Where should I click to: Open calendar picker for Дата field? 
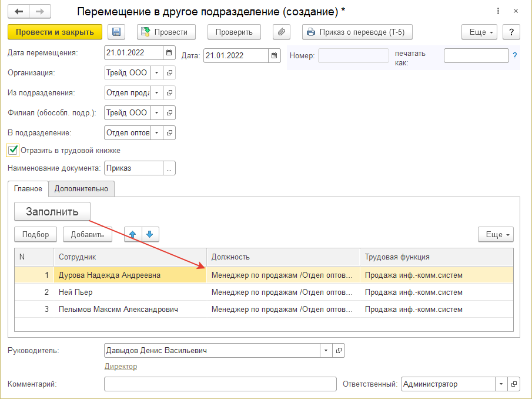click(275, 56)
